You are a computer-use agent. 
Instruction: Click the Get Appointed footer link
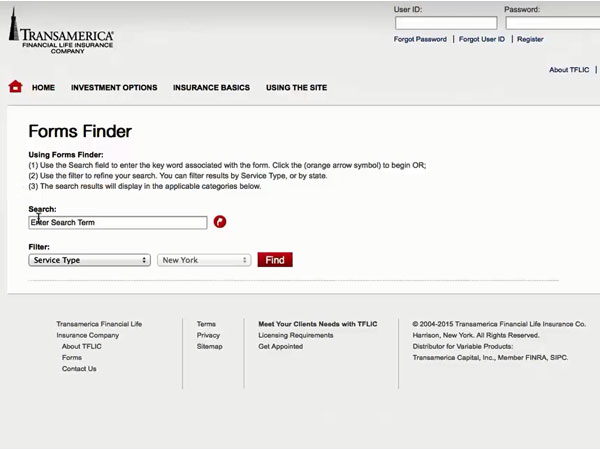click(x=279, y=346)
